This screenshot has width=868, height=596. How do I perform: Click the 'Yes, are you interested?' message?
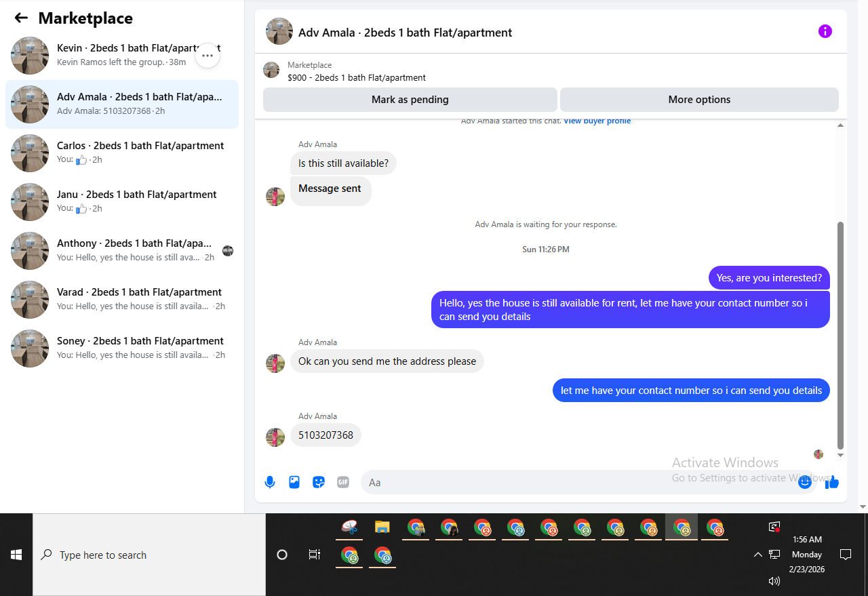[769, 278]
